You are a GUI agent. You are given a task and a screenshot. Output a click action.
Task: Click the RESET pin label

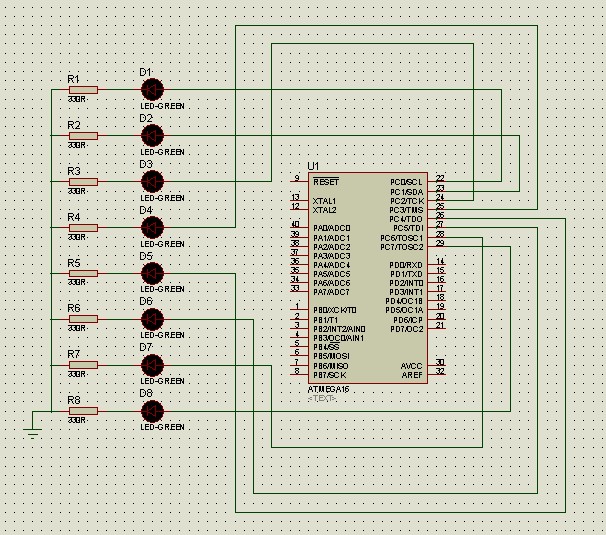(326, 182)
